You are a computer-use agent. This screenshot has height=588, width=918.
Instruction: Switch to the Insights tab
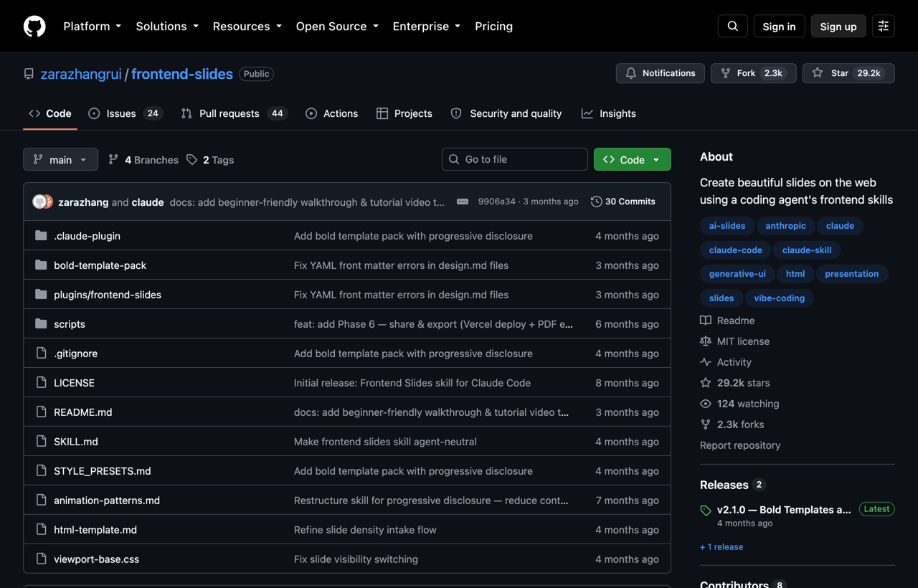click(609, 113)
